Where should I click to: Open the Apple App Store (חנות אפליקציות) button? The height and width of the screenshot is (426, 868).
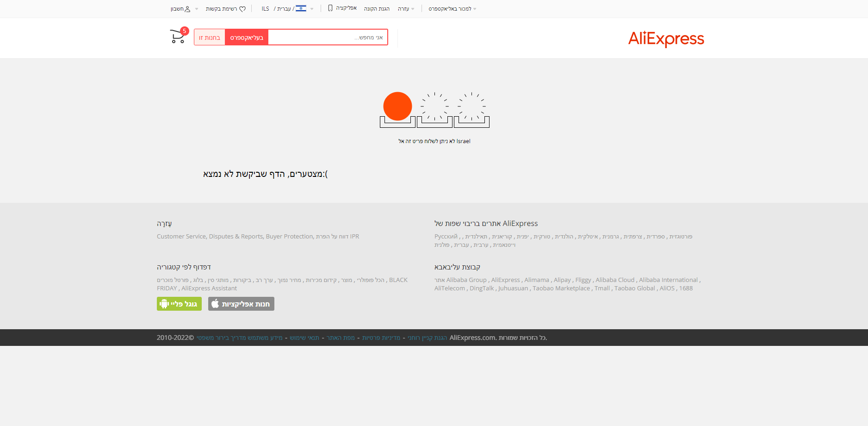(x=241, y=304)
